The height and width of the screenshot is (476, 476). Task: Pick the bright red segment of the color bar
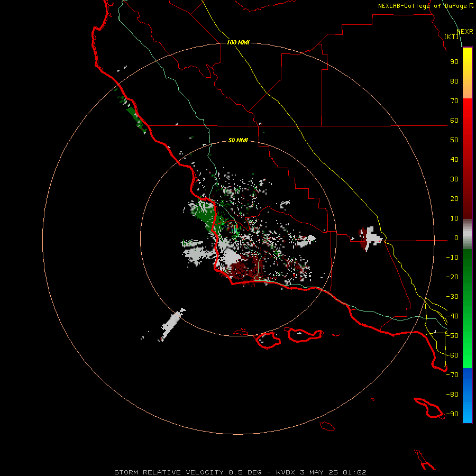pos(467,109)
